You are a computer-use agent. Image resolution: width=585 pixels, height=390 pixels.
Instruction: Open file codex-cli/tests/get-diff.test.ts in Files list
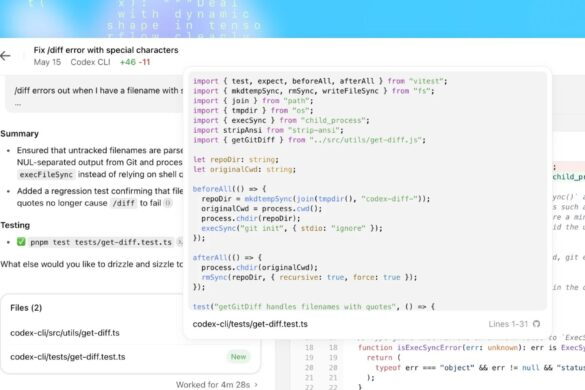pos(68,357)
